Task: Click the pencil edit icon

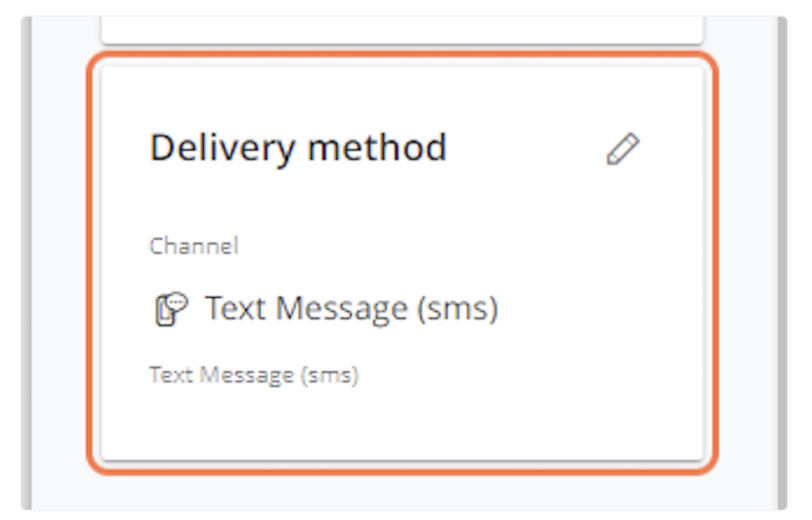Action: (622, 149)
